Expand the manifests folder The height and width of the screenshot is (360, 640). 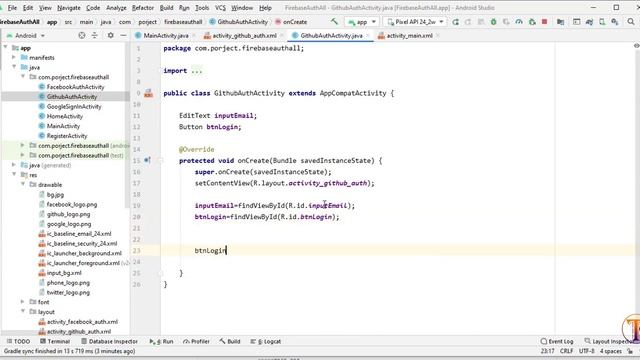tap(14, 58)
